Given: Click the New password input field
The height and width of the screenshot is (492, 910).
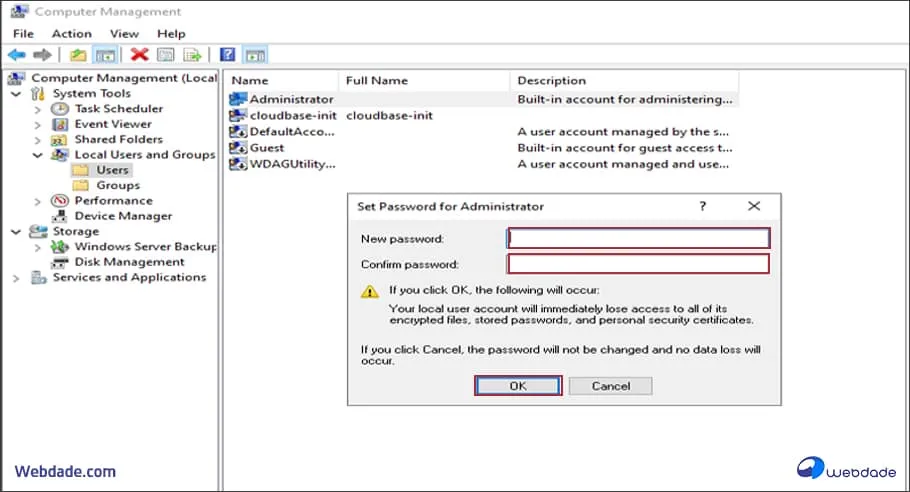Looking at the screenshot, I should 638,238.
